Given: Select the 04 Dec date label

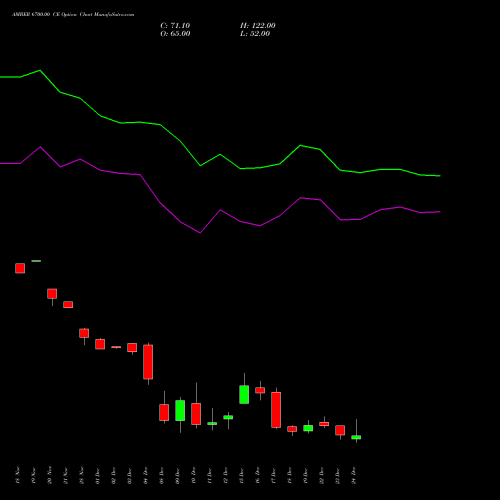Looking at the screenshot, I should click(x=146, y=475).
